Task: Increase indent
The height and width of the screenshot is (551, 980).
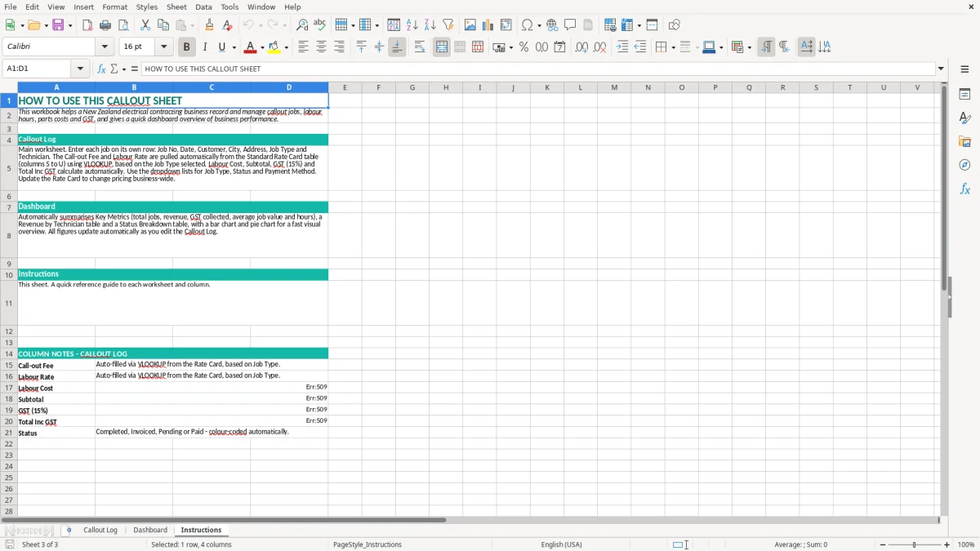Action: click(x=622, y=47)
